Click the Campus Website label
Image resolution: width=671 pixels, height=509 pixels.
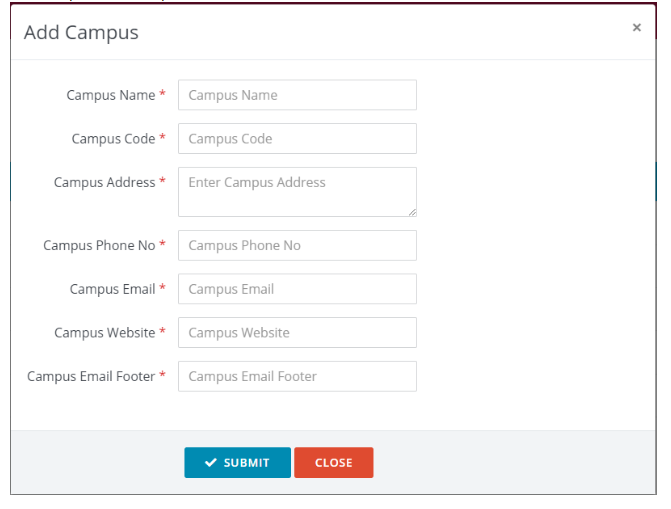coord(104,333)
